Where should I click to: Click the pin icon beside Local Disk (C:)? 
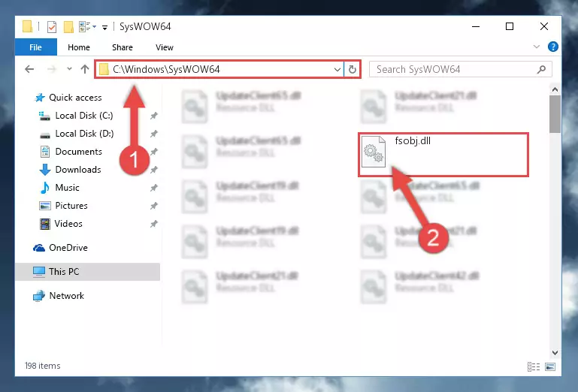pos(154,116)
